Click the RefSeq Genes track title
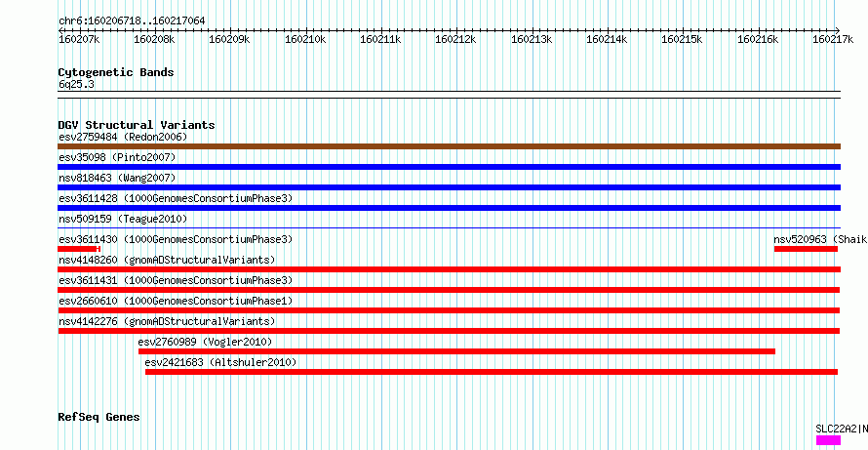This screenshot has width=868, height=450. click(x=99, y=417)
